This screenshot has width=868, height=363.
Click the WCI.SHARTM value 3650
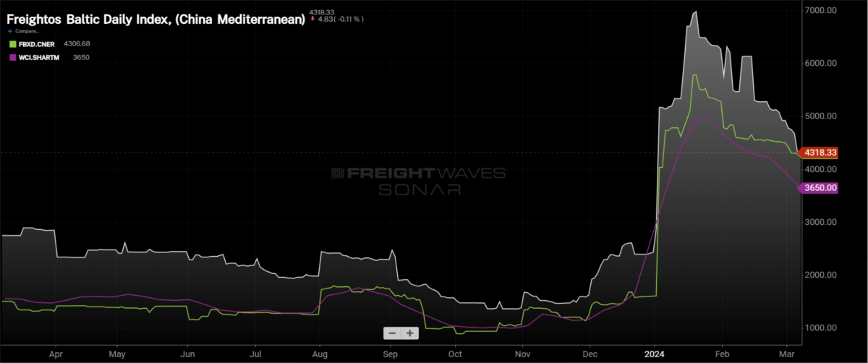pos(81,57)
